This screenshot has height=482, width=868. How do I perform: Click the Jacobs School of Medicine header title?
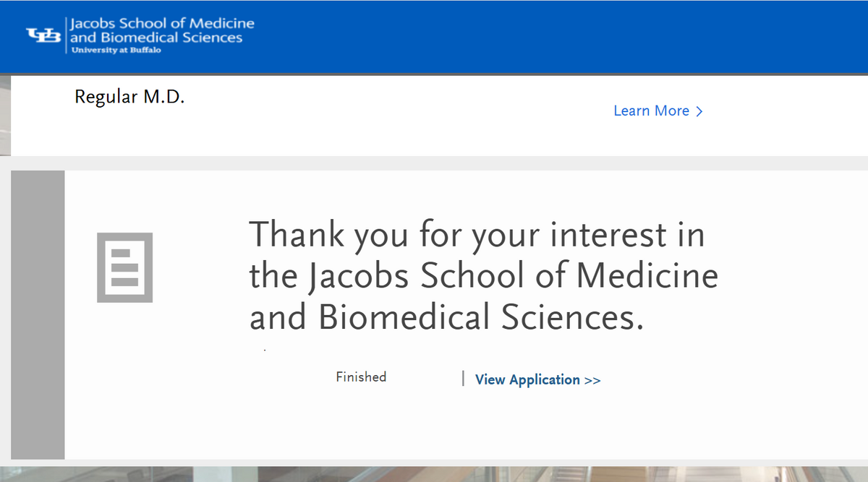coord(162,23)
